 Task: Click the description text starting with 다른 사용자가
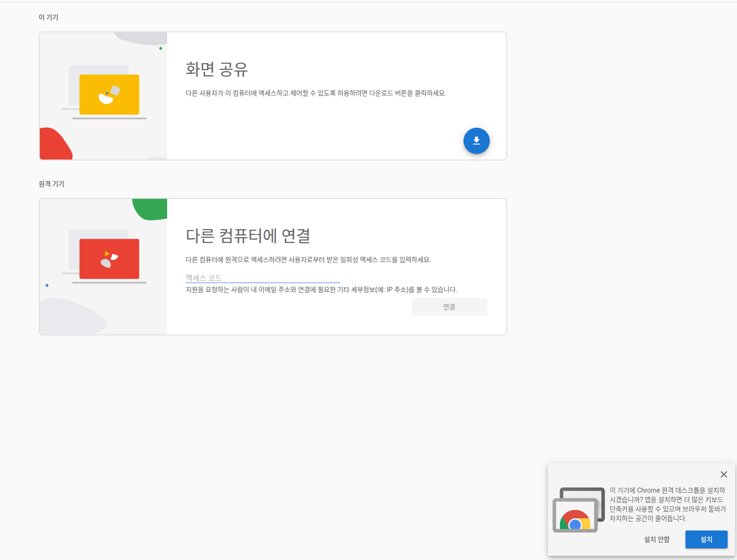[316, 93]
